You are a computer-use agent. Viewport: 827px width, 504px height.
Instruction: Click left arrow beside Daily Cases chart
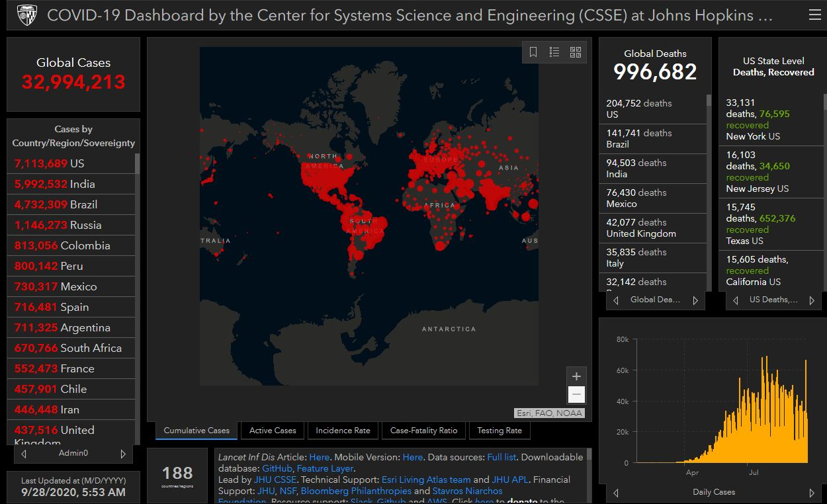616,493
